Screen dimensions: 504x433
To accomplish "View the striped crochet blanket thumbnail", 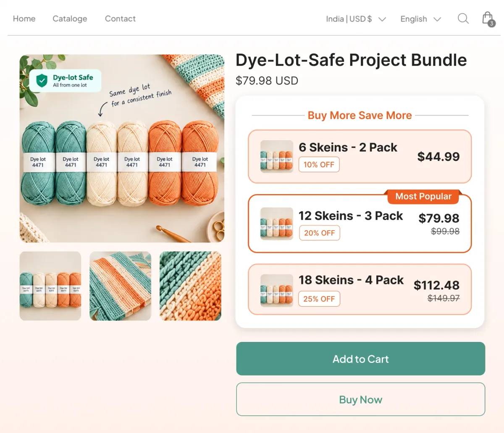I will pos(120,286).
